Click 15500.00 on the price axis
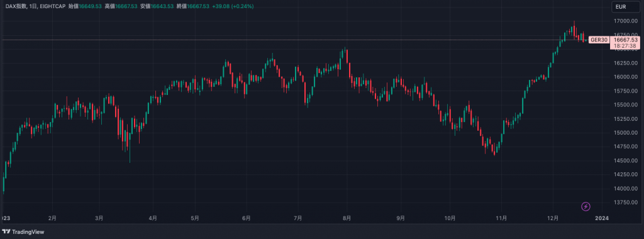The height and width of the screenshot is (239, 644). pos(626,104)
